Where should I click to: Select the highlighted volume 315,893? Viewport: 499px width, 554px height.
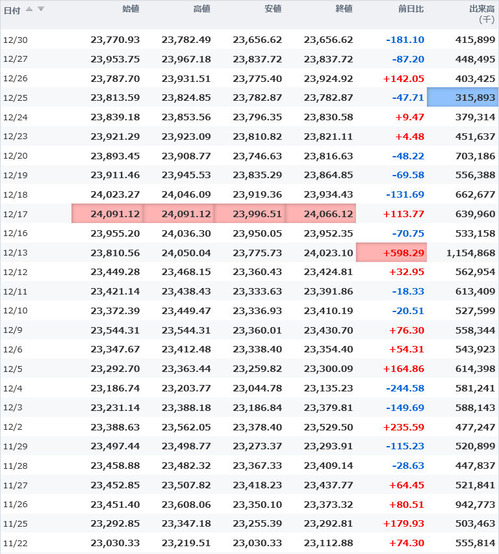pos(463,97)
